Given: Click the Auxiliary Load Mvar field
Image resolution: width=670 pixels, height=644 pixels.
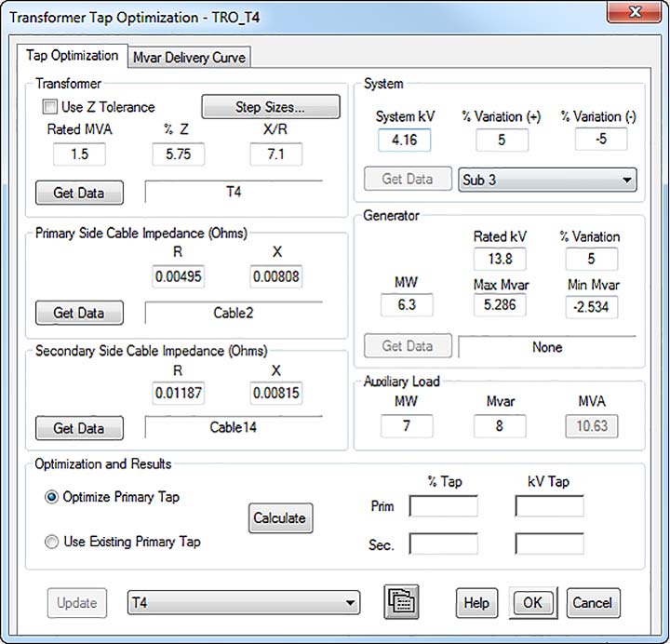Looking at the screenshot, I should (500, 426).
